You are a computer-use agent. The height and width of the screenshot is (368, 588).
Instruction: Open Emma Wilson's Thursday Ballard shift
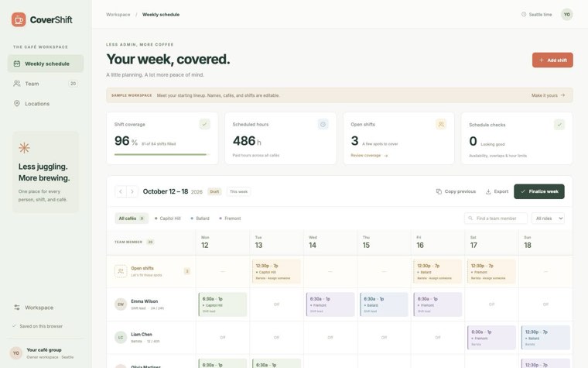click(x=384, y=304)
